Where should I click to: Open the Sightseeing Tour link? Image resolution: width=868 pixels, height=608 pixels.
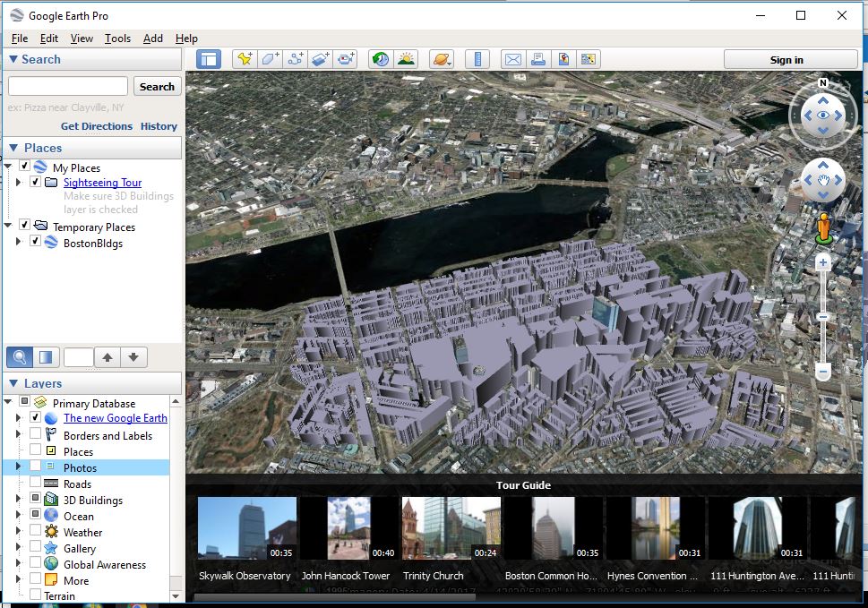102,183
